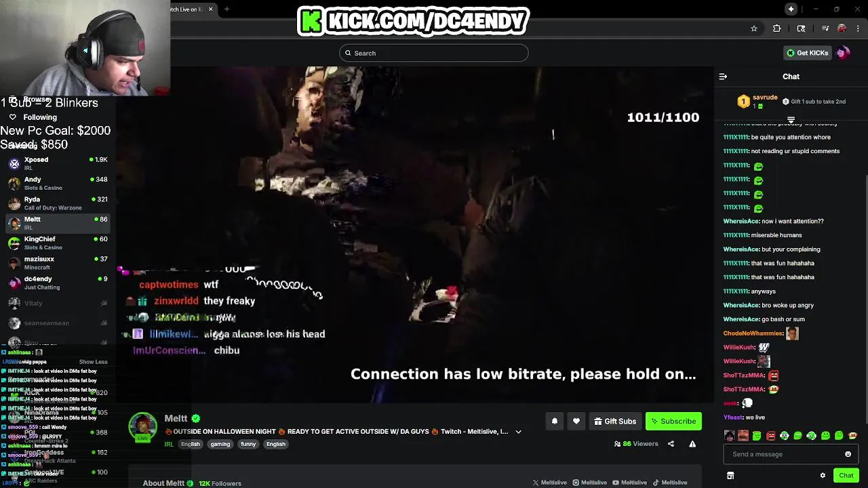Open the Chrome profile avatar
868x488 pixels.
[x=842, y=28]
